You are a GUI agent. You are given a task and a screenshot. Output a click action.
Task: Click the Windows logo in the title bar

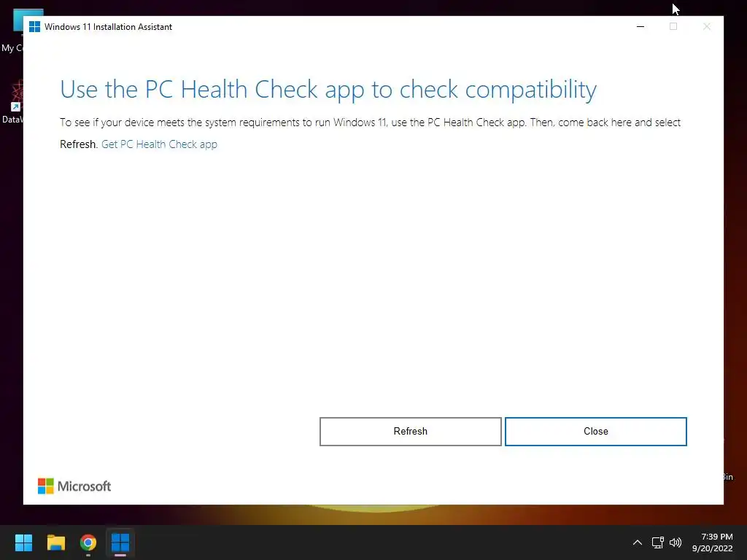tap(34, 27)
